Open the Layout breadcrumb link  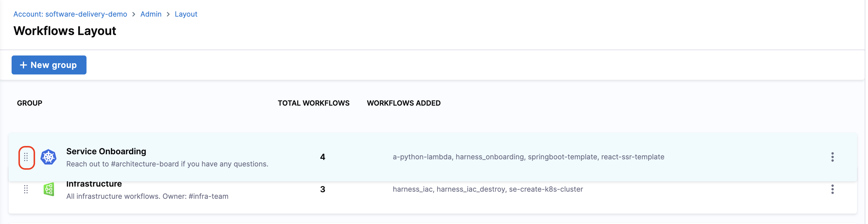pyautogui.click(x=186, y=14)
